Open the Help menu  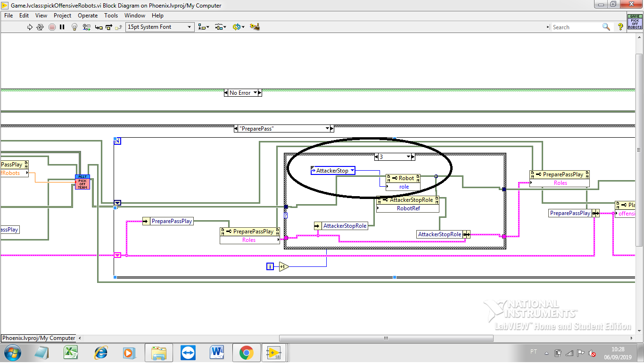coord(157,16)
